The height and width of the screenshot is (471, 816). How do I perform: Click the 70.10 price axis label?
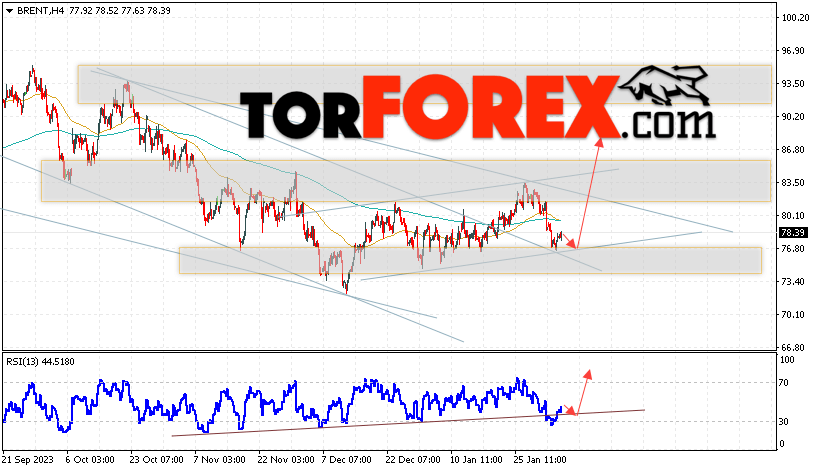[794, 314]
